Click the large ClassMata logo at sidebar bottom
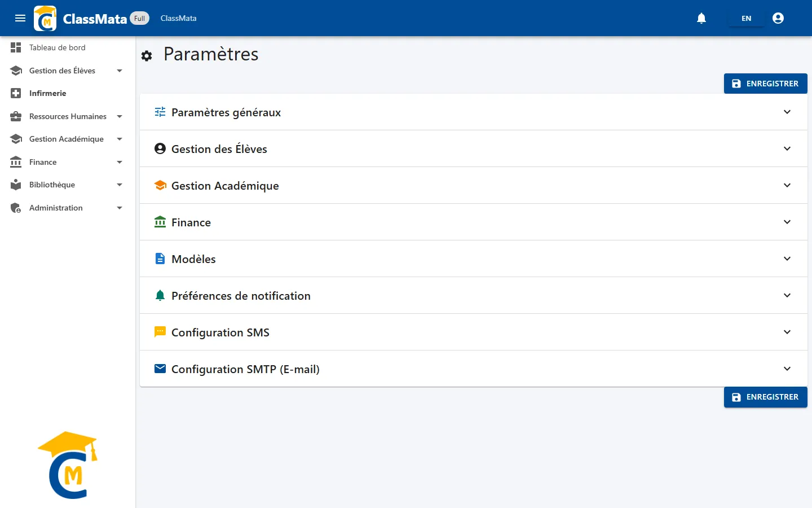 pyautogui.click(x=68, y=465)
